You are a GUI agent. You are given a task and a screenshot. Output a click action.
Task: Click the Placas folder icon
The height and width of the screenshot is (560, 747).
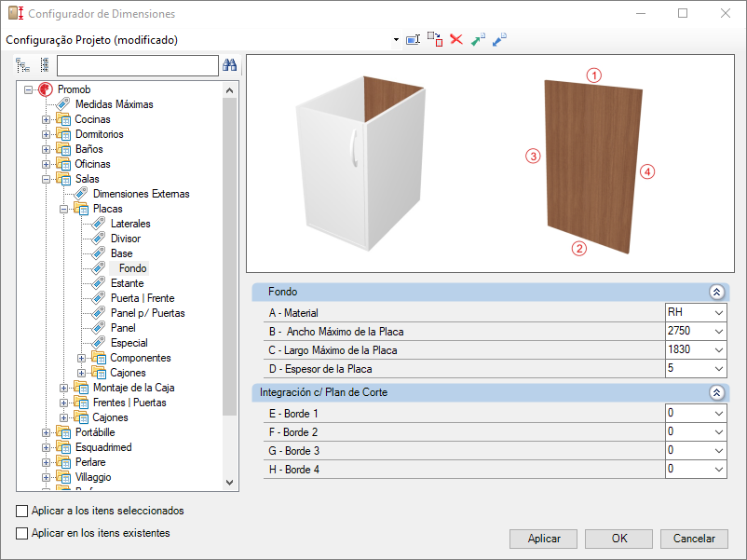[x=81, y=209]
